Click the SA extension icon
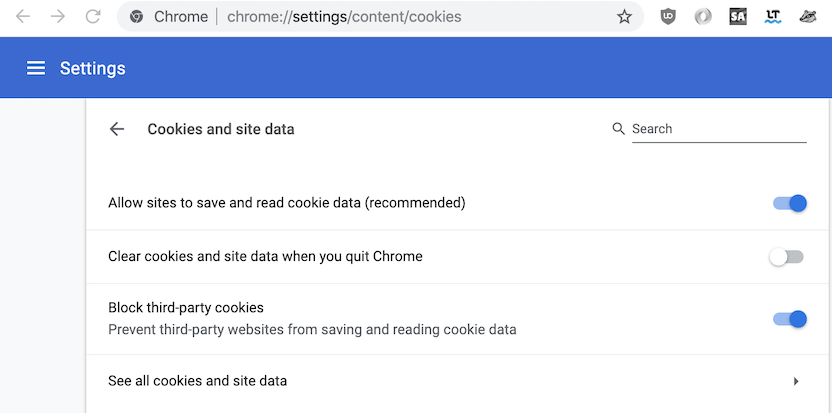This screenshot has width=832, height=413. [x=738, y=17]
